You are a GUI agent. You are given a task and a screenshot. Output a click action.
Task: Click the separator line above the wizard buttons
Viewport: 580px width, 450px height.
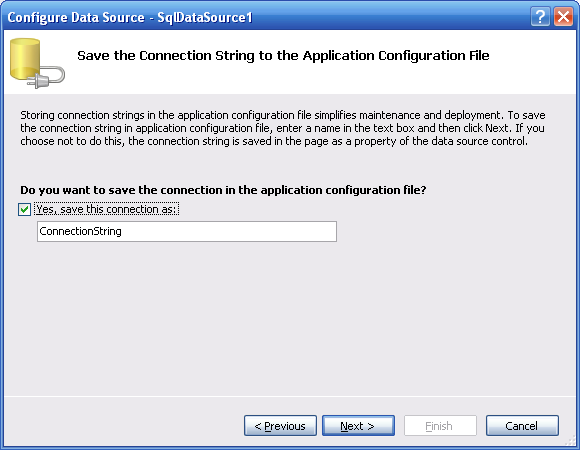290,396
